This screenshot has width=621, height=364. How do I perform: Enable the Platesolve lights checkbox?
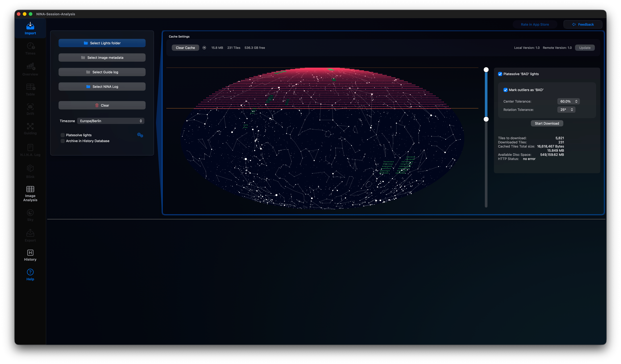pos(63,135)
